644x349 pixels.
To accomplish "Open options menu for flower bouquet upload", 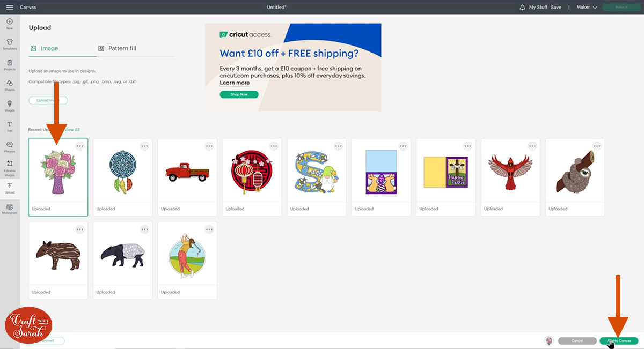I will pos(80,146).
